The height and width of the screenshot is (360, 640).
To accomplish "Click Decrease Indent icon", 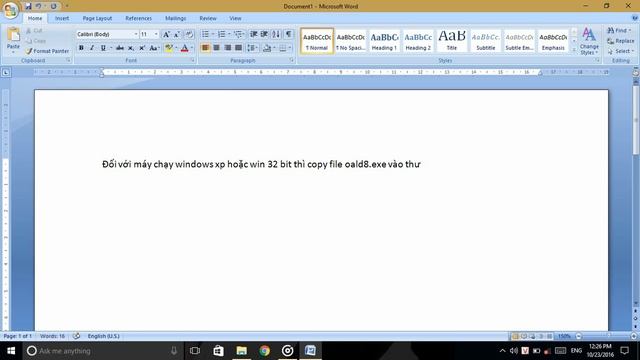I will tap(253, 34).
